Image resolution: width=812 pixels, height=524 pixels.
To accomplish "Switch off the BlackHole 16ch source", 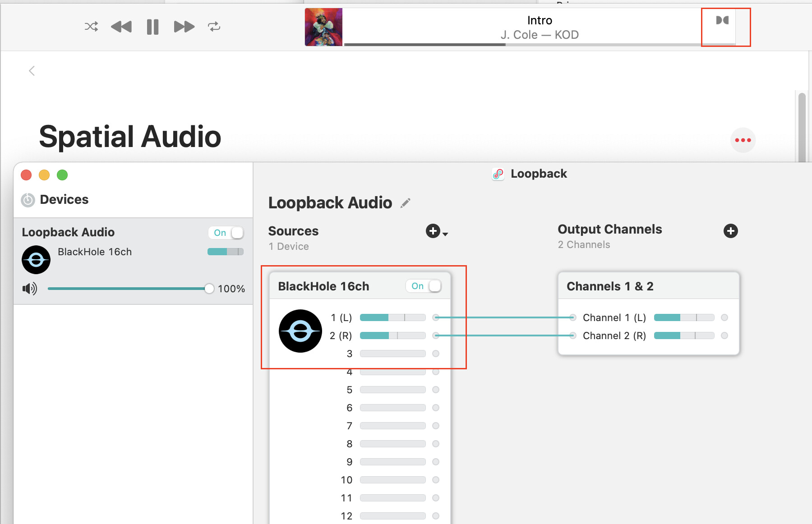I will click(x=424, y=286).
